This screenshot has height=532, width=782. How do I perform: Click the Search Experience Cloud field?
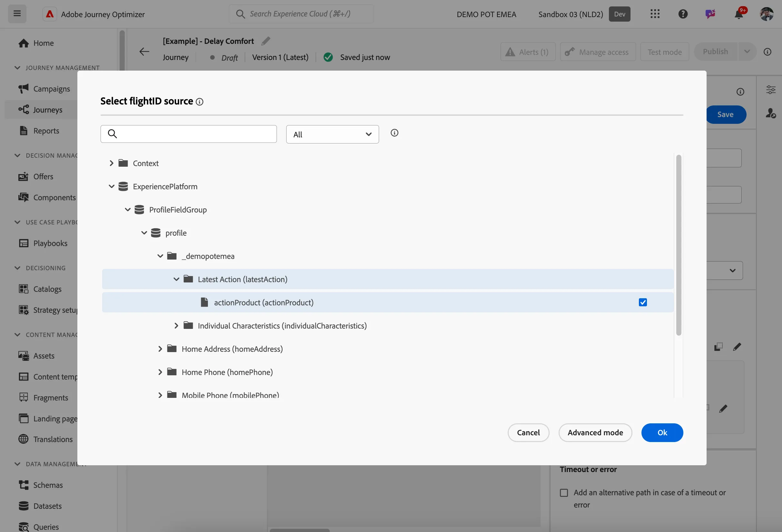[301, 14]
